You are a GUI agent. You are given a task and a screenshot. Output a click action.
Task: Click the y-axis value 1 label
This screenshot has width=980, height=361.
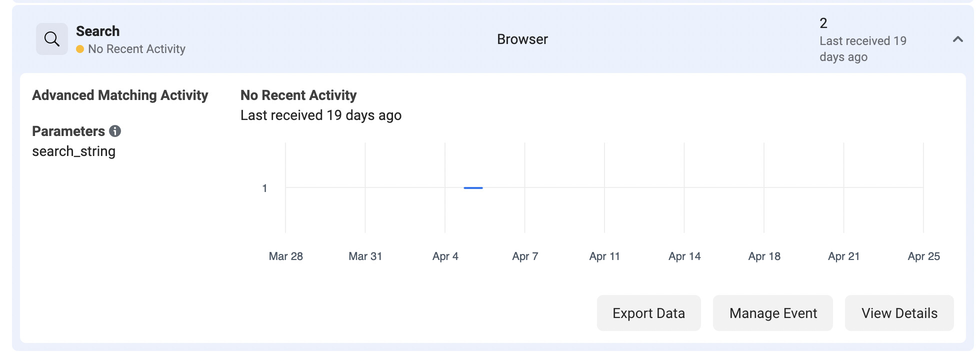point(264,188)
